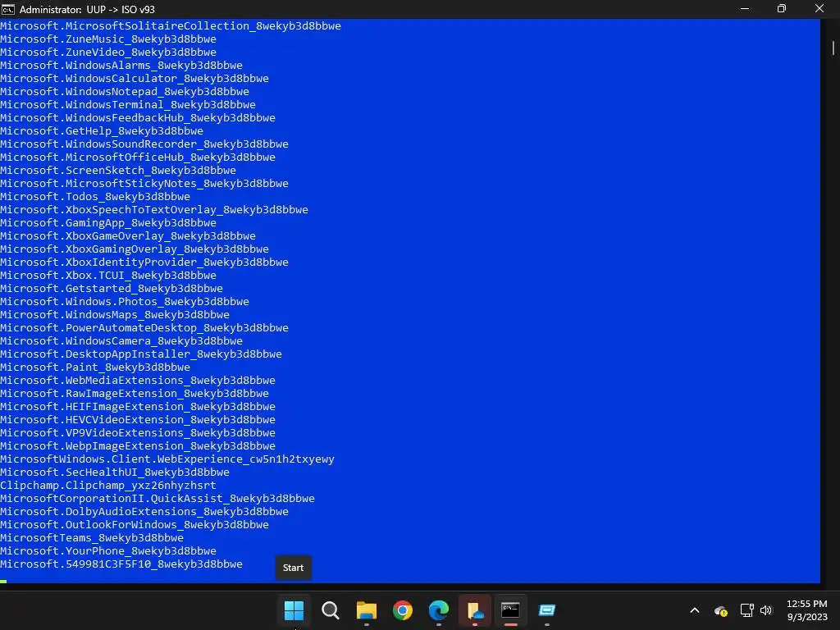The height and width of the screenshot is (630, 840).
Task: Click line Microsoft.WindowsCamera_8wekyb3d8bbwe
Action: [121, 340]
